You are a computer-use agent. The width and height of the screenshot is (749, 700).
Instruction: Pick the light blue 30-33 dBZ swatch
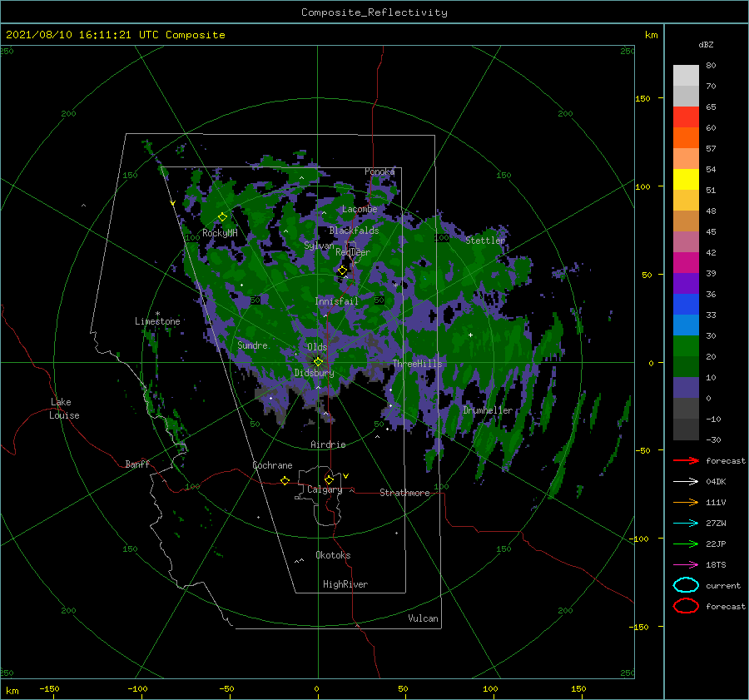pyautogui.click(x=686, y=325)
